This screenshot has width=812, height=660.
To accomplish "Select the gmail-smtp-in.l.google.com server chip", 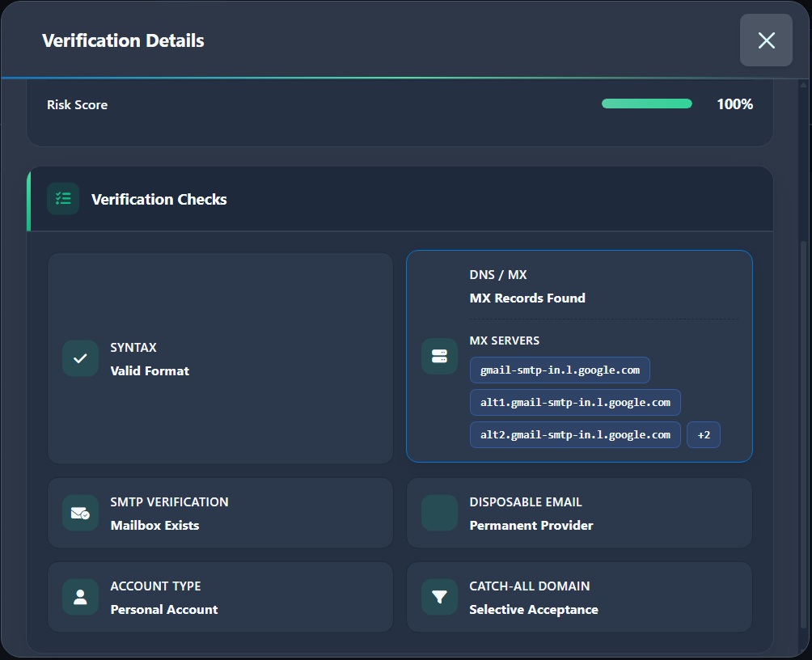I will pyautogui.click(x=560, y=370).
